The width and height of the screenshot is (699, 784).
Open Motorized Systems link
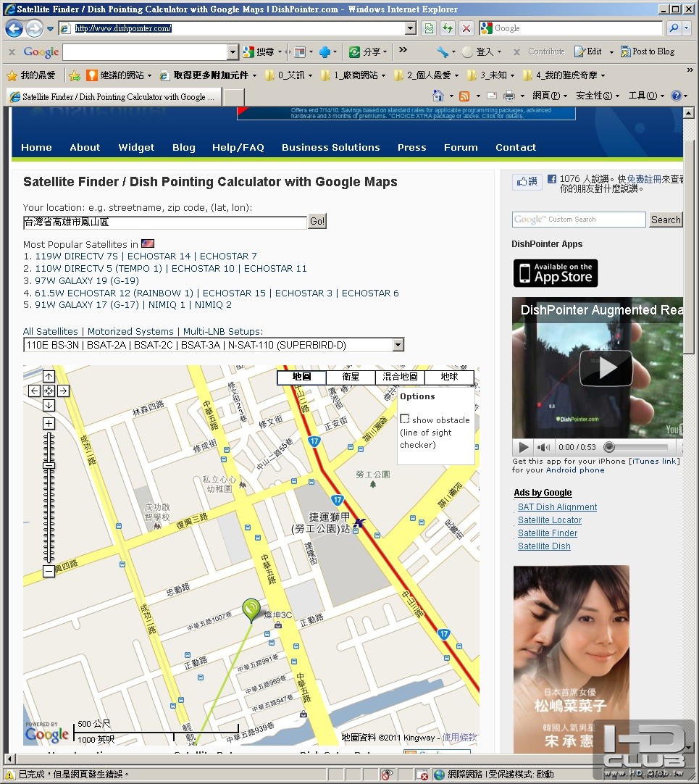click(130, 332)
